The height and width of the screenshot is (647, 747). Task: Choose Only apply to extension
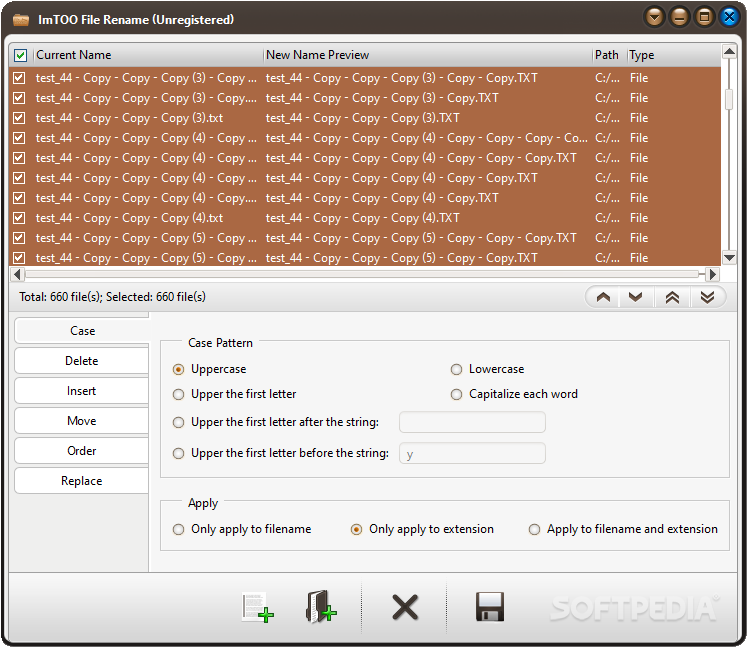point(356,529)
